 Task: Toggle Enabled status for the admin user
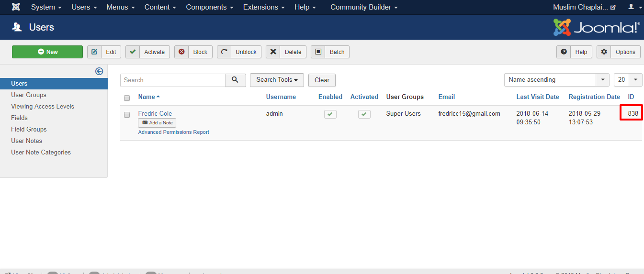pyautogui.click(x=330, y=114)
